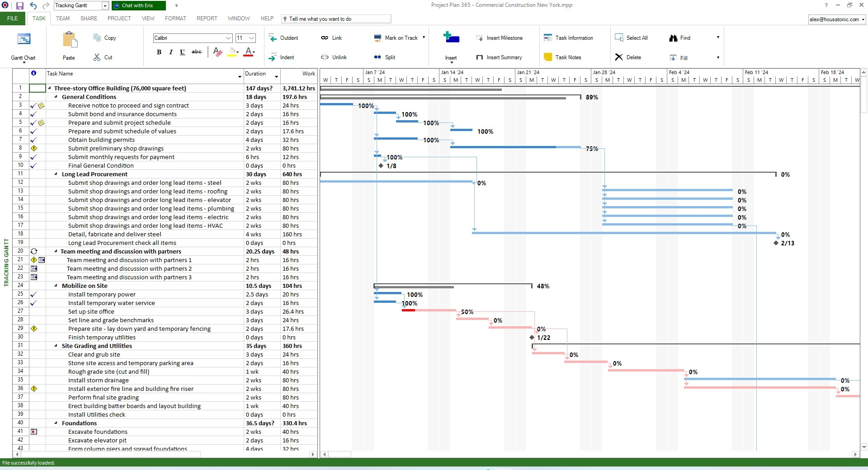
Task: Open the font name dropdown
Action: tap(229, 38)
